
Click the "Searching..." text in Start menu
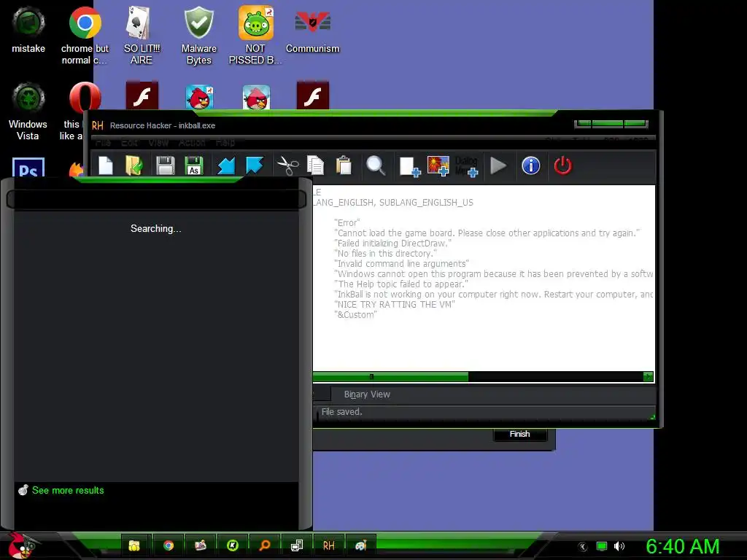156,228
